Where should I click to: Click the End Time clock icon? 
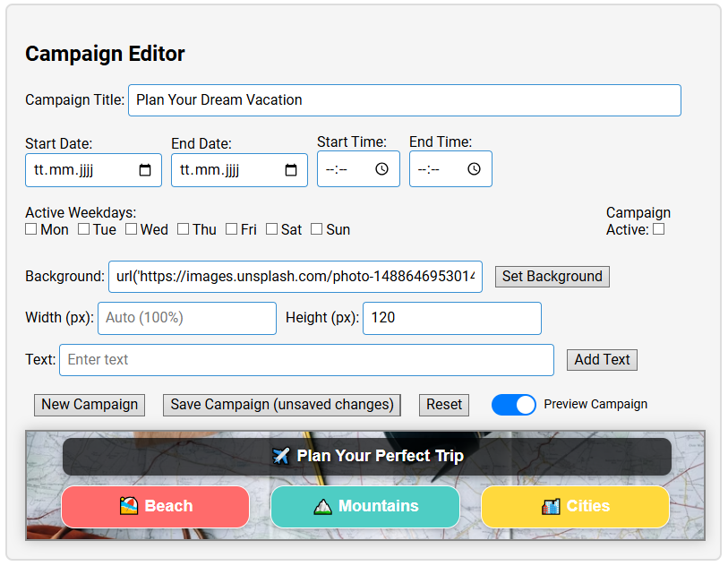click(x=475, y=169)
